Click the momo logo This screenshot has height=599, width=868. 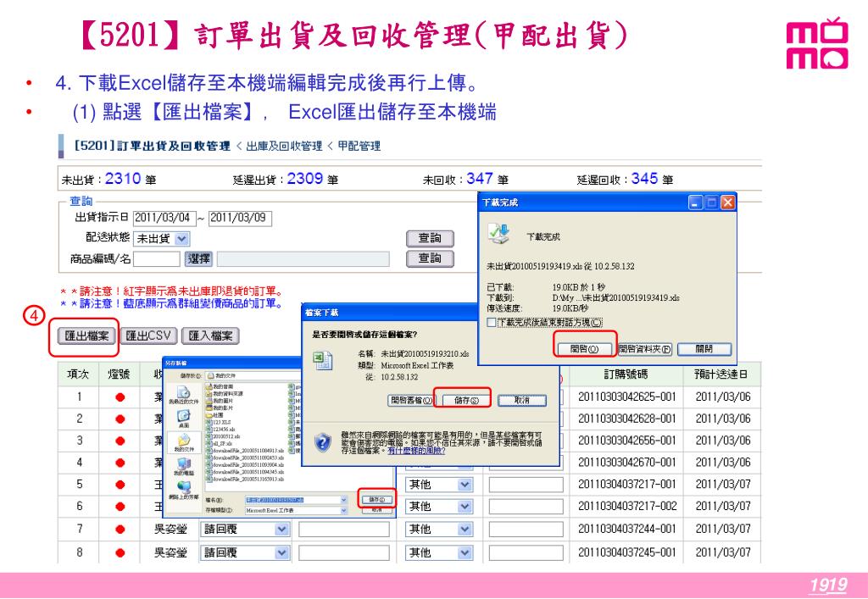[x=817, y=44]
